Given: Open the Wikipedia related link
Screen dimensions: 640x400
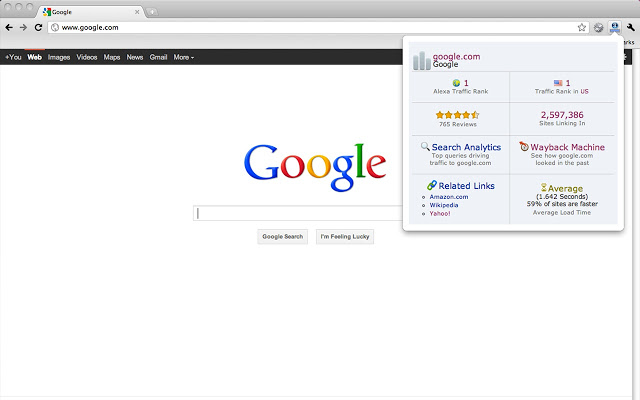Looking at the screenshot, I should [445, 205].
